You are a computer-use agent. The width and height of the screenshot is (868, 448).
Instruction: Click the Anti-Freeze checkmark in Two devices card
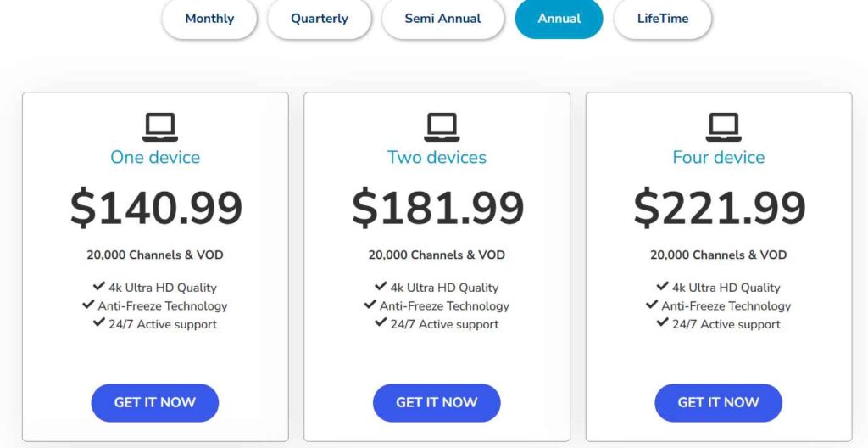(x=370, y=305)
